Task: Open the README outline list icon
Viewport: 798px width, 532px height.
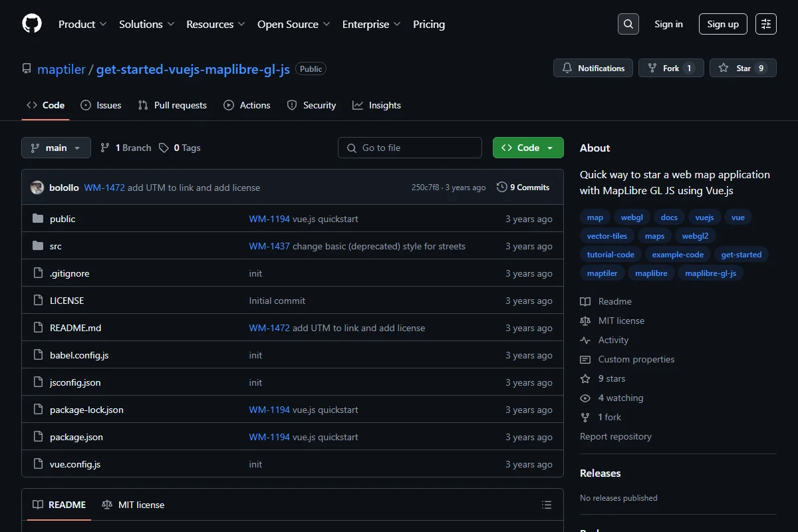Action: pyautogui.click(x=547, y=505)
